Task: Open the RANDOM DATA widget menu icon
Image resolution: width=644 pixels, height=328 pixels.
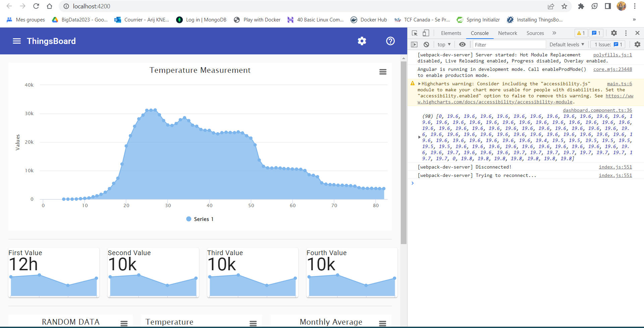Action: 124,323
